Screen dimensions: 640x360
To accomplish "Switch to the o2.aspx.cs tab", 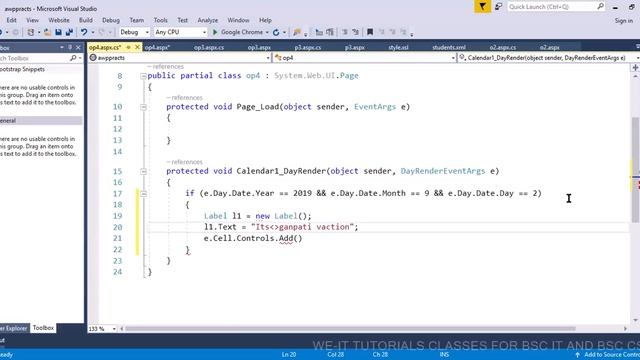I will (x=502, y=47).
